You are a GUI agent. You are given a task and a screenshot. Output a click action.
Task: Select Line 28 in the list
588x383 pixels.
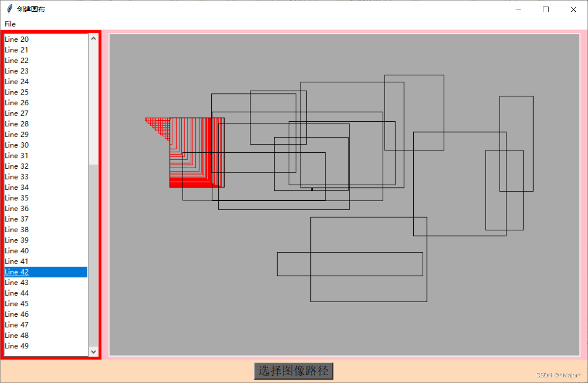click(x=46, y=124)
